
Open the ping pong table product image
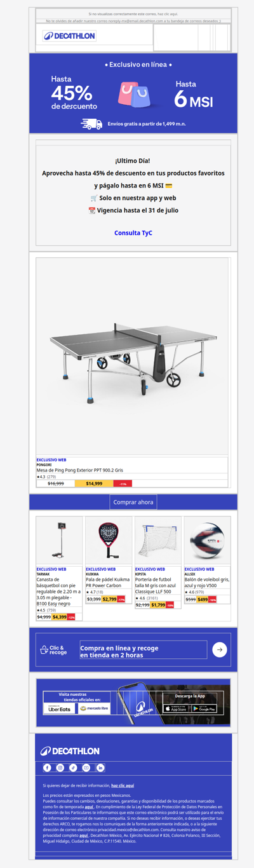(133, 356)
